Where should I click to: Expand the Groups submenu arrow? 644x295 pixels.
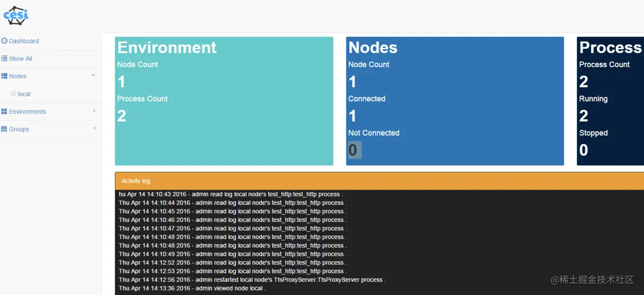[94, 128]
